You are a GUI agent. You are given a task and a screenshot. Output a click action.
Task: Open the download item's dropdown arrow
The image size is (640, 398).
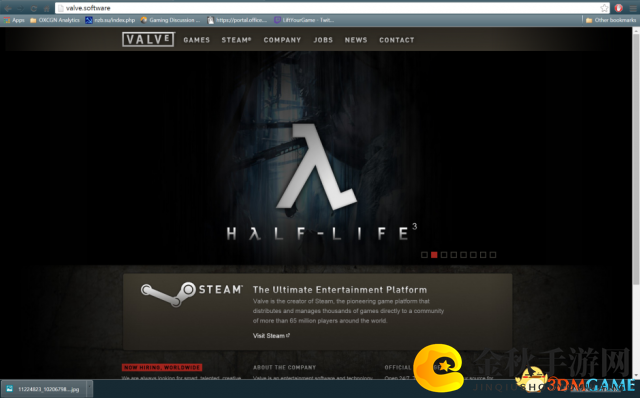coord(89,389)
